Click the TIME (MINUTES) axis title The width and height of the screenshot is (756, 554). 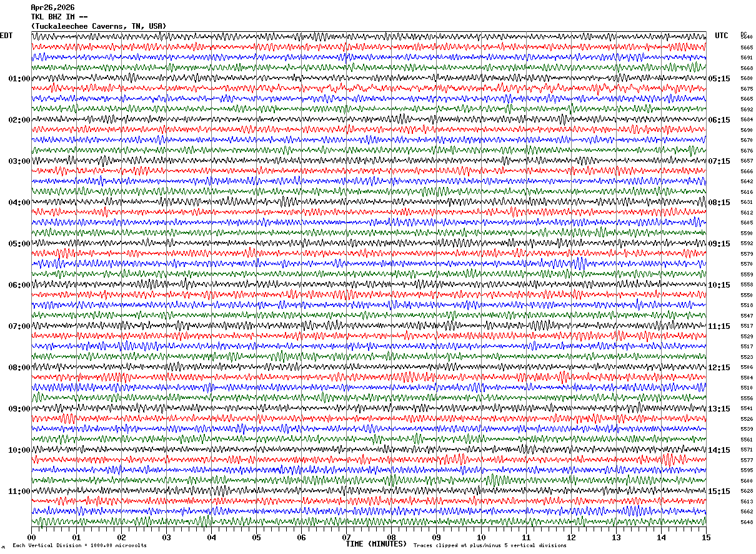point(376,544)
